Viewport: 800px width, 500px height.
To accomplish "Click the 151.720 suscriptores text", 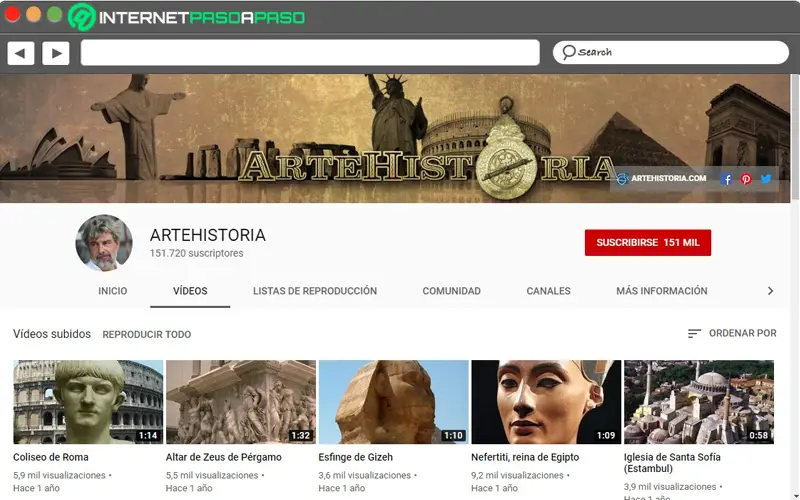I will (196, 253).
